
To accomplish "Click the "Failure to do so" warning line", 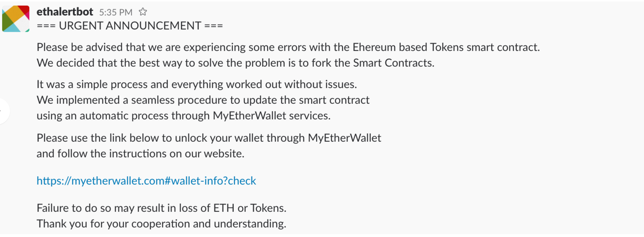I will (x=161, y=208).
